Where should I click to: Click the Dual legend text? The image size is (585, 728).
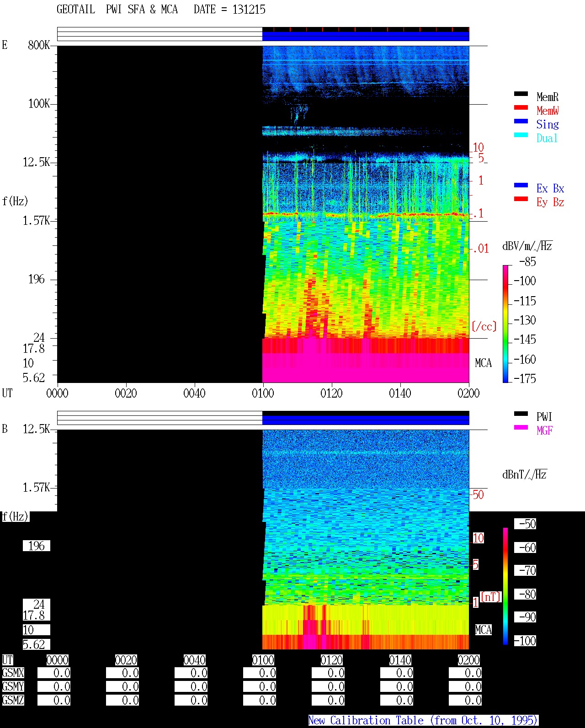pos(548,138)
